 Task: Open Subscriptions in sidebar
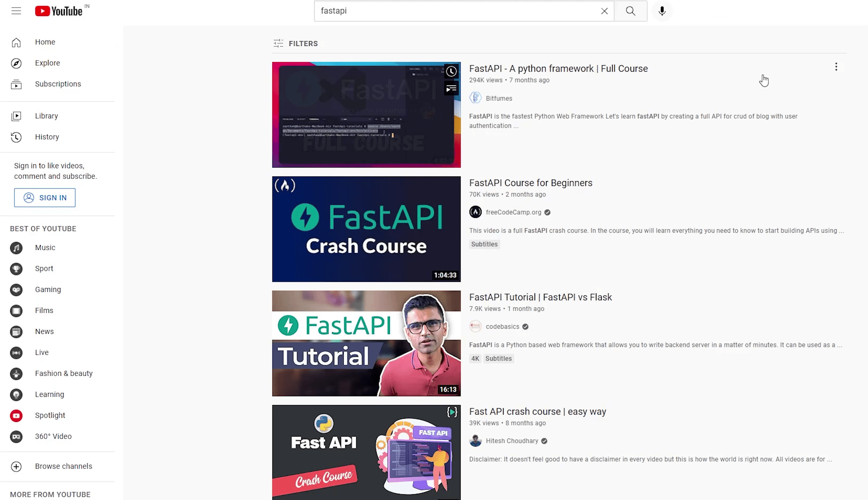58,84
